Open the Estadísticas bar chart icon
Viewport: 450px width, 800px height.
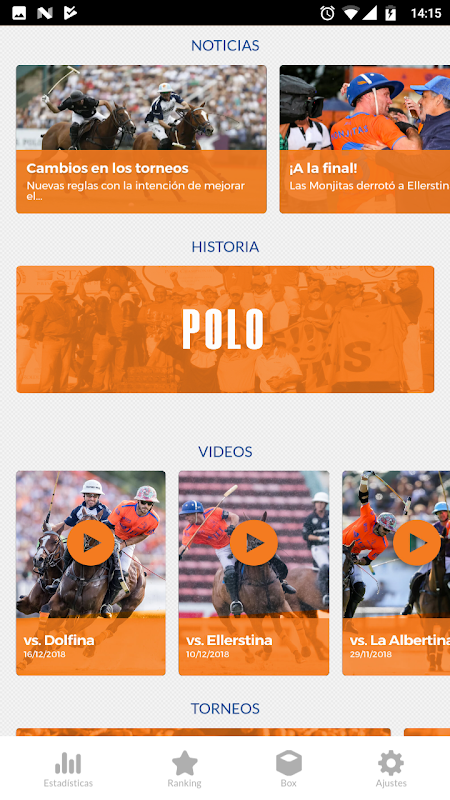coord(68,763)
